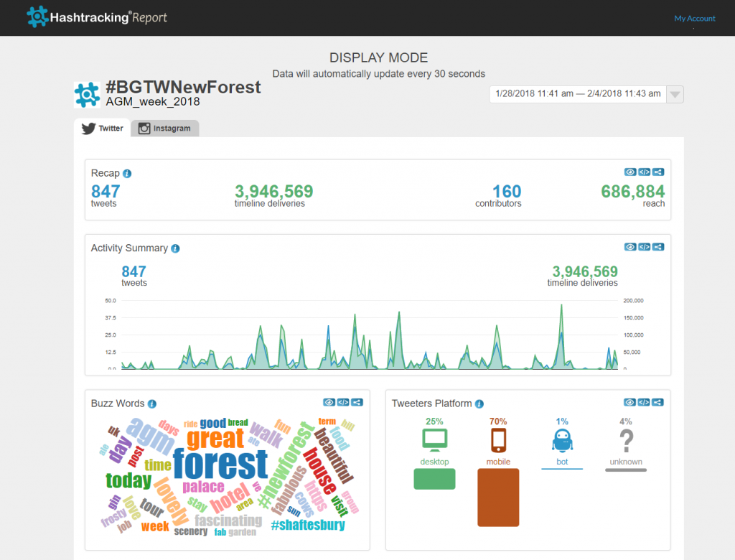Select the Twitter tab
Viewport: 735px width, 560px height.
point(103,129)
